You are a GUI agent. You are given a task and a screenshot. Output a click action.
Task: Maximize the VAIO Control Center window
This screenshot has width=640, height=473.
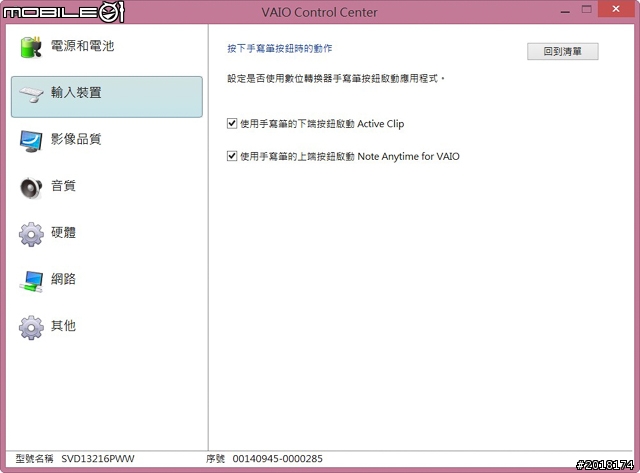[x=587, y=10]
